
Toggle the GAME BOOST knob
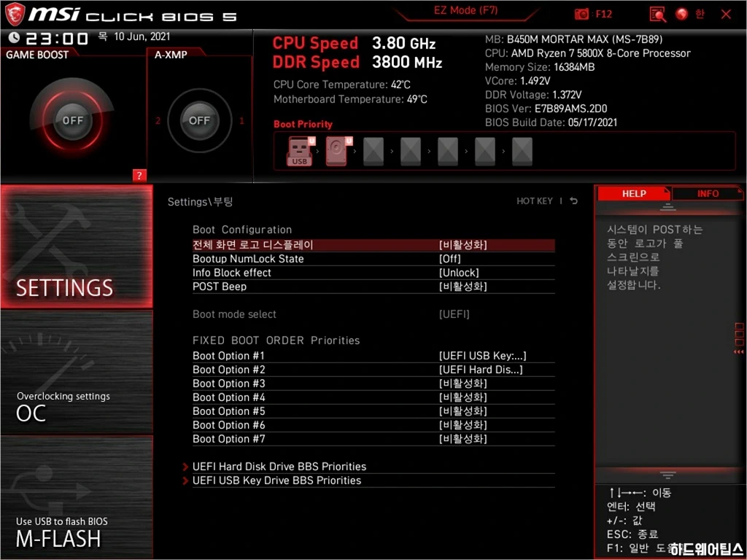click(72, 120)
